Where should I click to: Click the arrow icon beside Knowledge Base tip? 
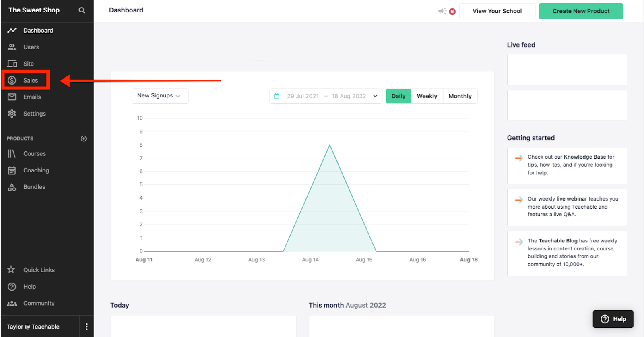coord(519,158)
